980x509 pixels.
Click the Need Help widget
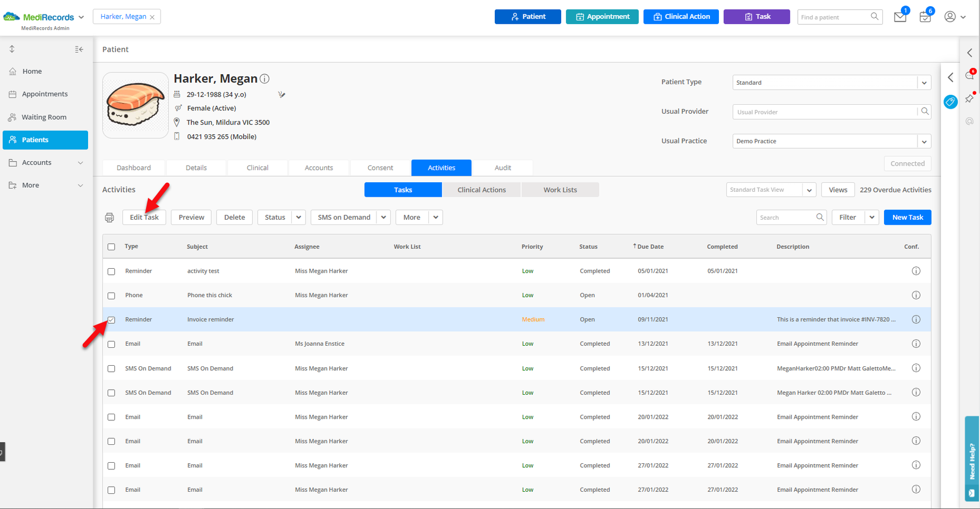pyautogui.click(x=972, y=459)
